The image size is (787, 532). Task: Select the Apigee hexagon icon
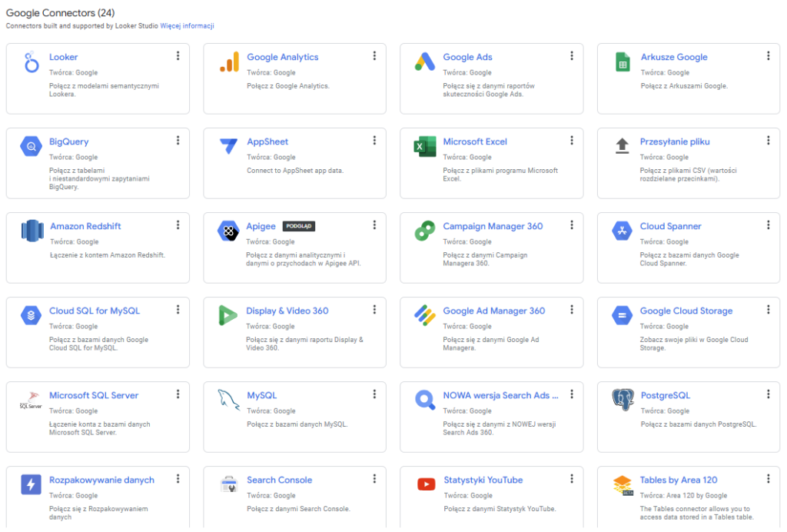click(x=228, y=231)
